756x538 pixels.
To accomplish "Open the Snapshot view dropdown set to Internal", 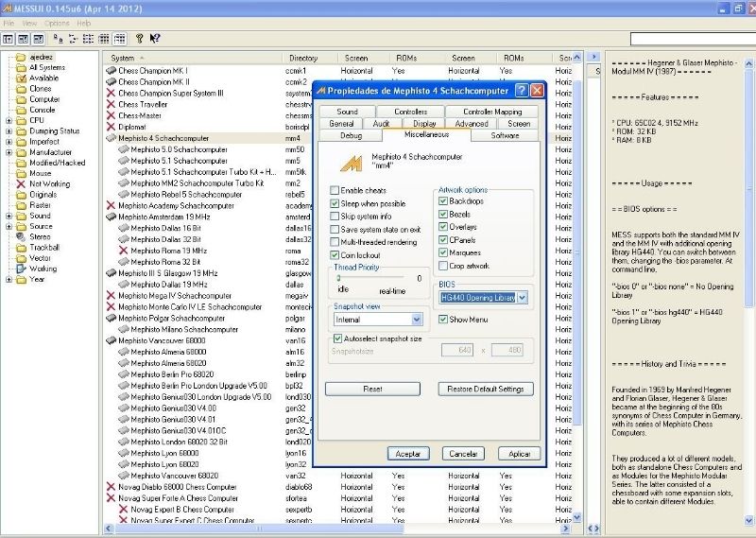I will click(x=417, y=320).
